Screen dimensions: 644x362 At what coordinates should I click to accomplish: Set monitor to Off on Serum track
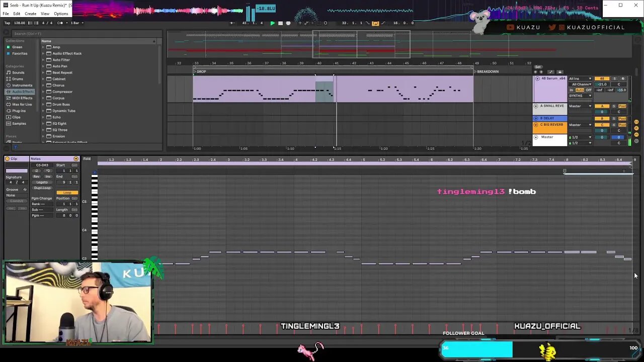tap(589, 90)
